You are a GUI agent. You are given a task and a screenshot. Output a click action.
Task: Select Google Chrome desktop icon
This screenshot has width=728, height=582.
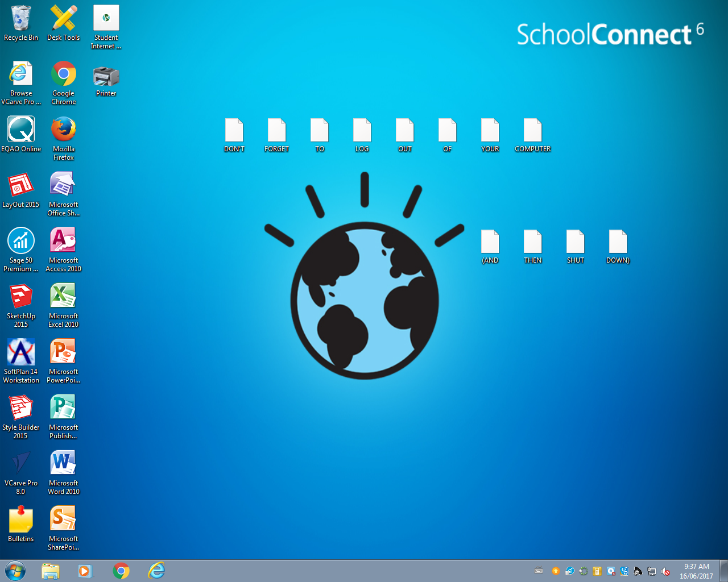click(64, 83)
